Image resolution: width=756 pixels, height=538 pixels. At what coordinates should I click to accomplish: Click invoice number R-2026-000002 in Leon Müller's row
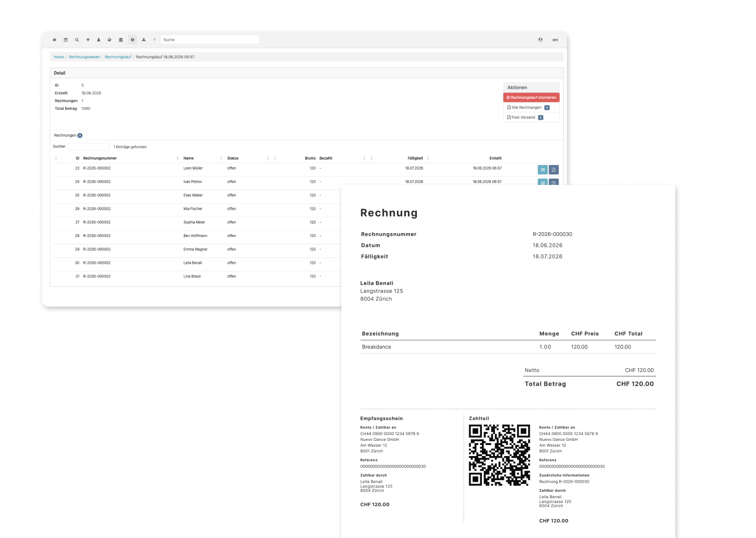(x=97, y=168)
